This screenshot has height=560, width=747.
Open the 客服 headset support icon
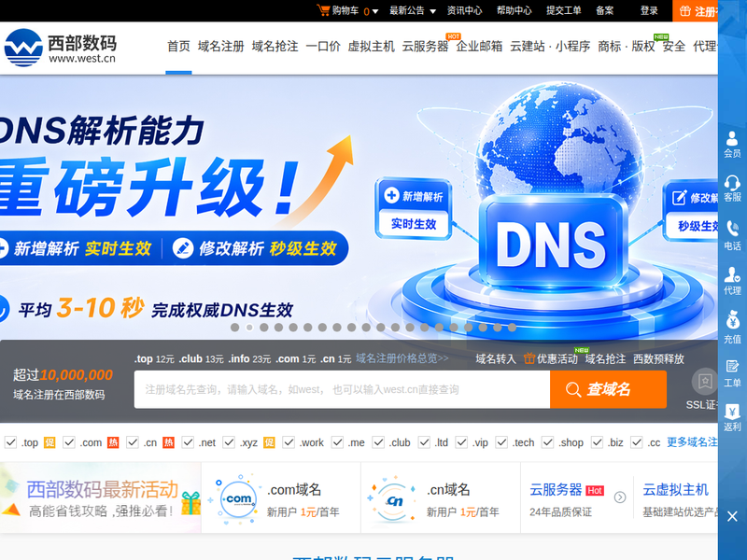[x=732, y=189]
